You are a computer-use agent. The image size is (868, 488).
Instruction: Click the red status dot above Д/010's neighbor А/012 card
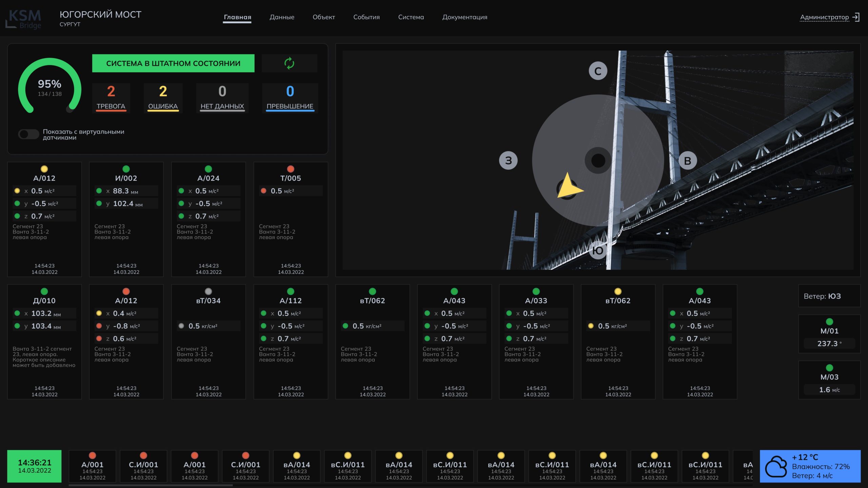coord(126,291)
